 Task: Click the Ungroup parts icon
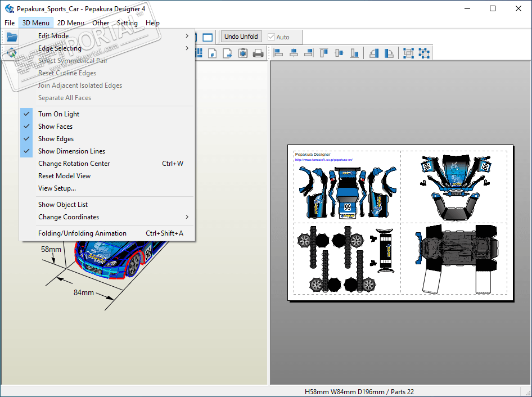click(424, 53)
